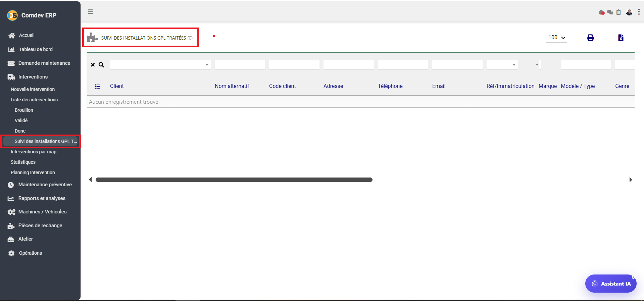Select the Done submenu
This screenshot has width=644, height=301.
coord(20,131)
